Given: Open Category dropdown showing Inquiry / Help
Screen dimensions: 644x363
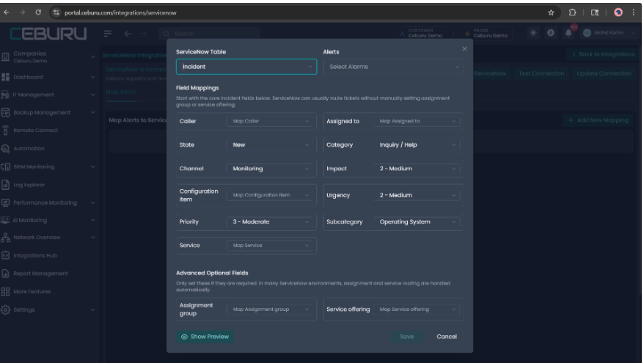Looking at the screenshot, I should 417,145.
